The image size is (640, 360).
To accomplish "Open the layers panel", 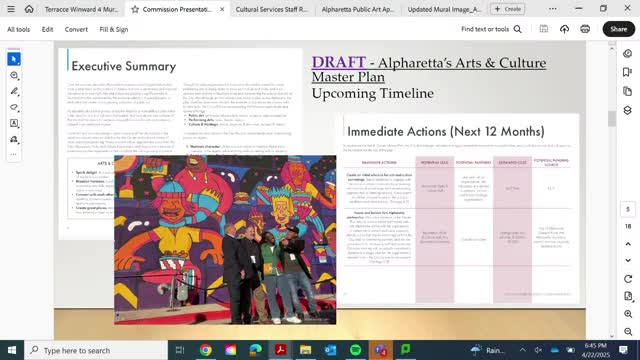I will pyautogui.click(x=628, y=110).
